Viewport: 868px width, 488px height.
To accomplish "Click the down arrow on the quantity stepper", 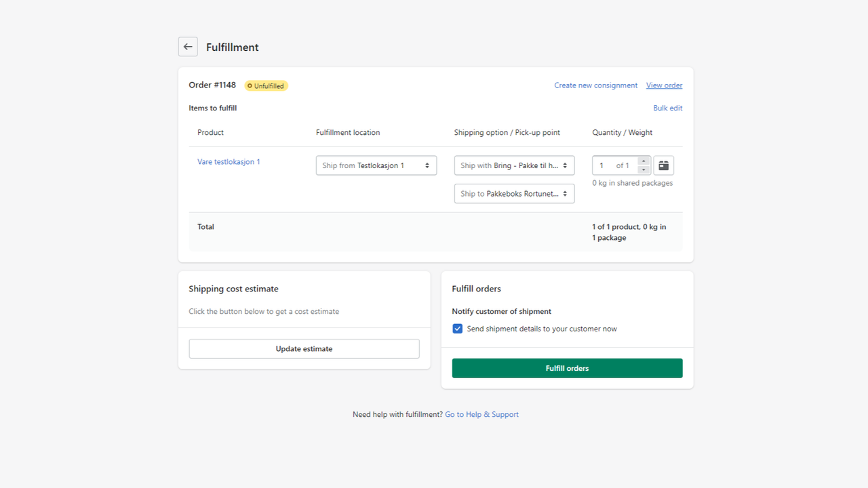I will [643, 169].
